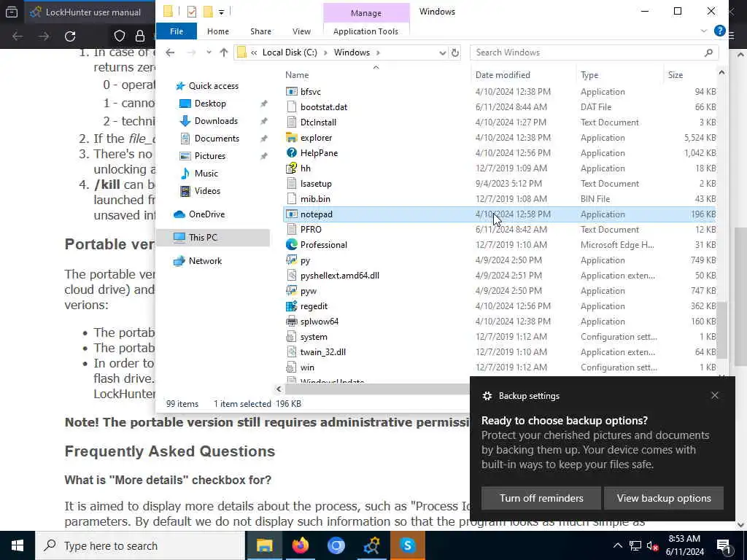Go up one folder level
This screenshot has width=747, height=560.
click(x=224, y=52)
